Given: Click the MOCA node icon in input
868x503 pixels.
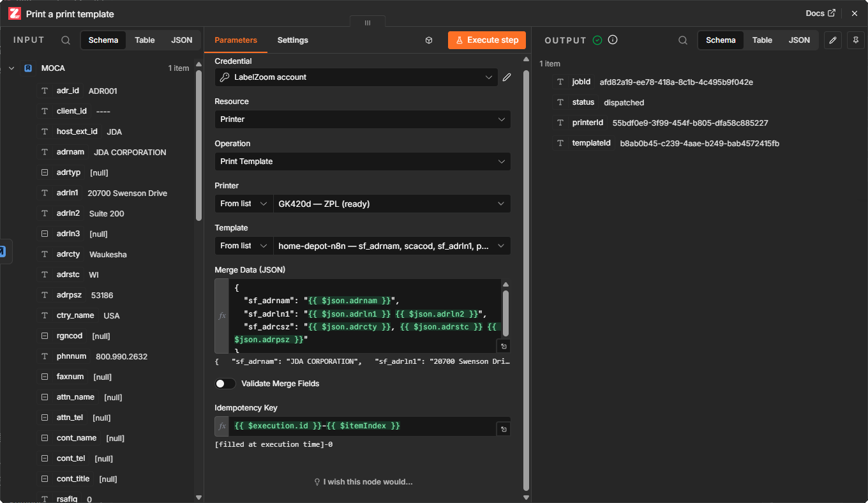Looking at the screenshot, I should point(28,68).
